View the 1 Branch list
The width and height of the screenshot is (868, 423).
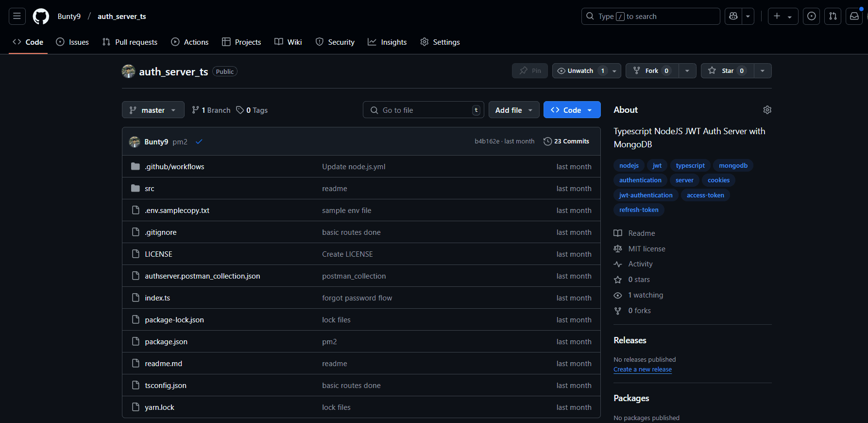pyautogui.click(x=211, y=110)
